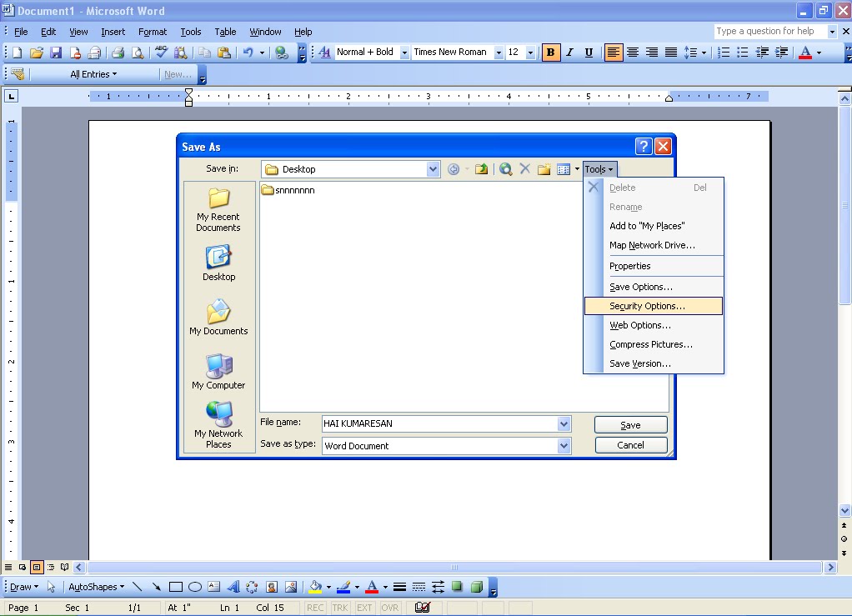The width and height of the screenshot is (852, 616).
Task: Choose Map Network Drive menu entry
Action: click(x=653, y=245)
